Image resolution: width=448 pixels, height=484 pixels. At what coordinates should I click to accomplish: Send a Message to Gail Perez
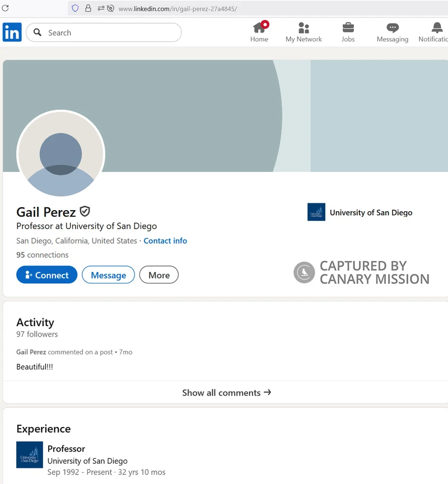108,274
